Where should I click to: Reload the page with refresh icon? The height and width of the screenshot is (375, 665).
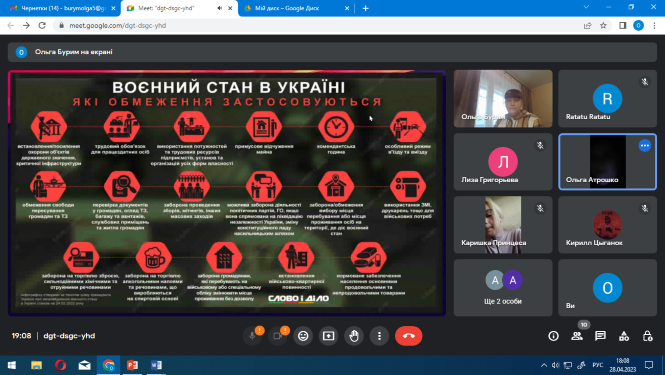click(42, 25)
